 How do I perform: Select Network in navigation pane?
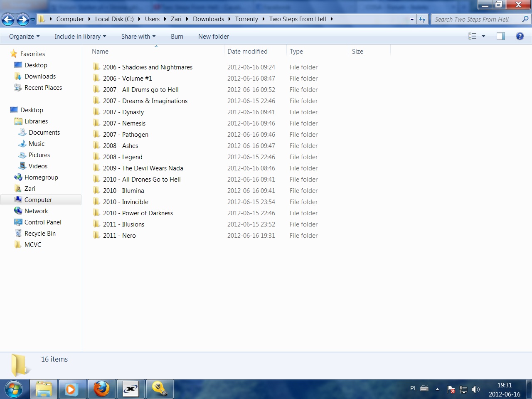click(36, 211)
